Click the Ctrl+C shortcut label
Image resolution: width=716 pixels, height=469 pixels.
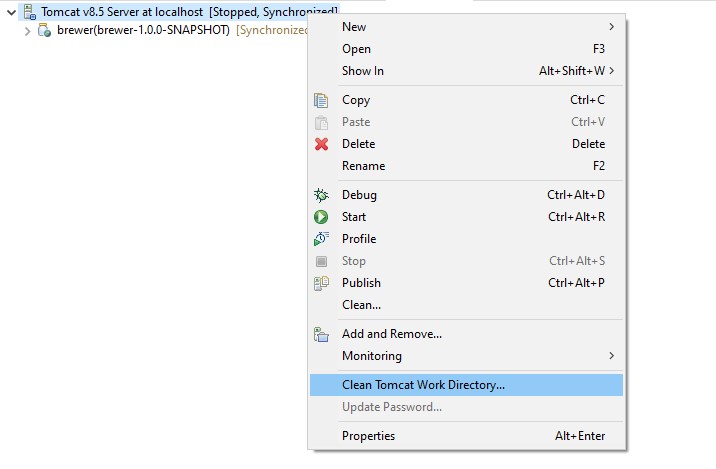[587, 100]
